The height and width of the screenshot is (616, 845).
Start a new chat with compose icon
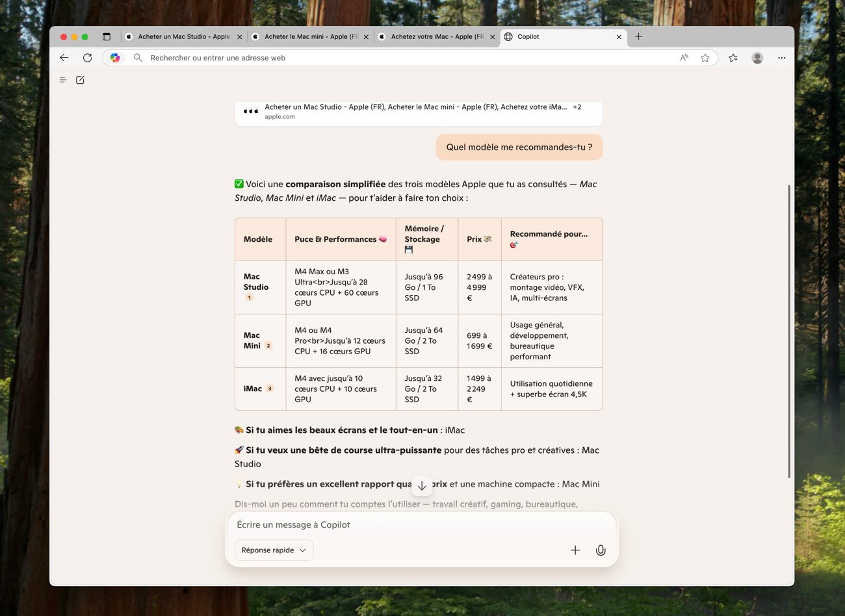click(x=80, y=80)
